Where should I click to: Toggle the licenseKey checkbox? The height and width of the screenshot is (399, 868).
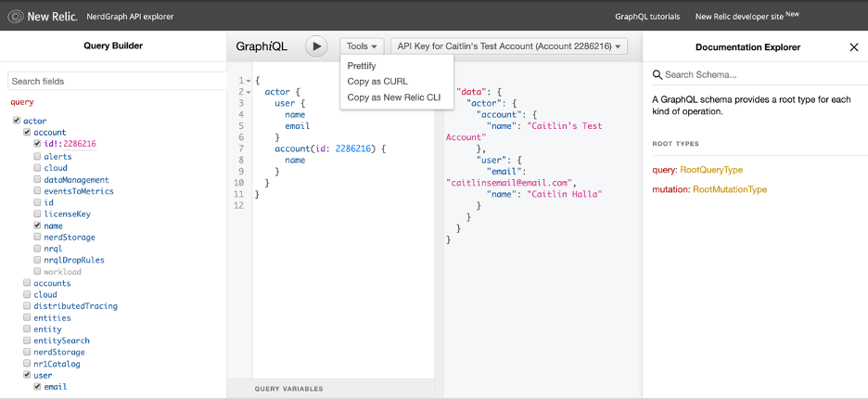37,214
